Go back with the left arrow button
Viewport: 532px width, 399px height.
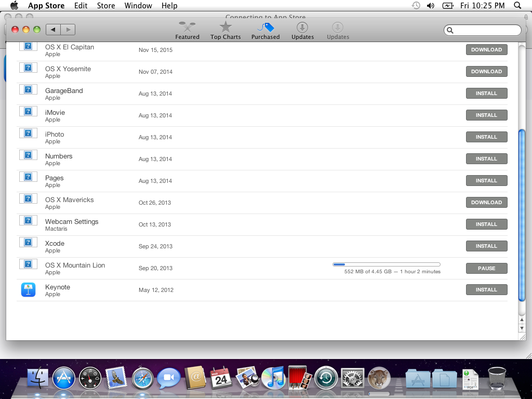54,30
